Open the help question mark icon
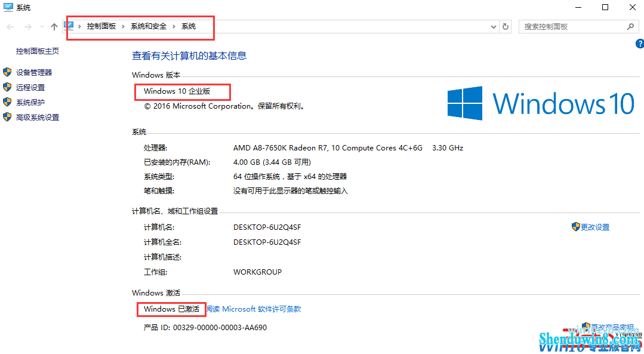Image resolution: width=644 pixels, height=354 pixels. 640,44
